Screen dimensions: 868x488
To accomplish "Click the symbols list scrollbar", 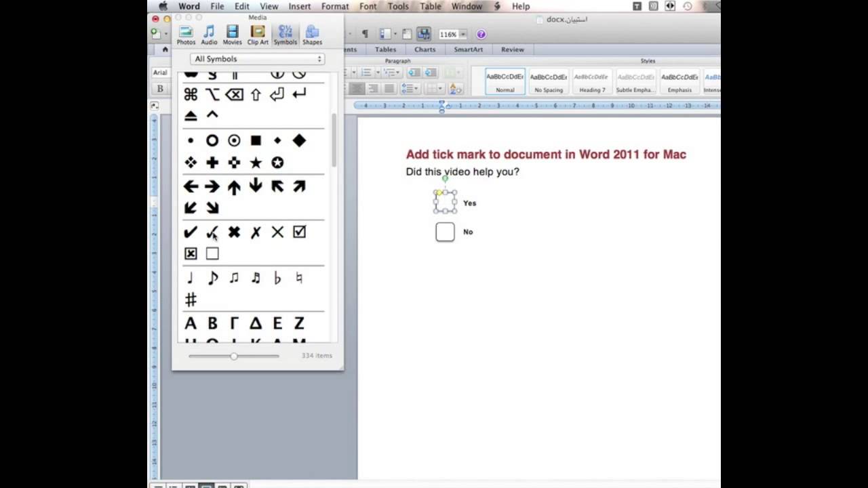I will coord(334,140).
